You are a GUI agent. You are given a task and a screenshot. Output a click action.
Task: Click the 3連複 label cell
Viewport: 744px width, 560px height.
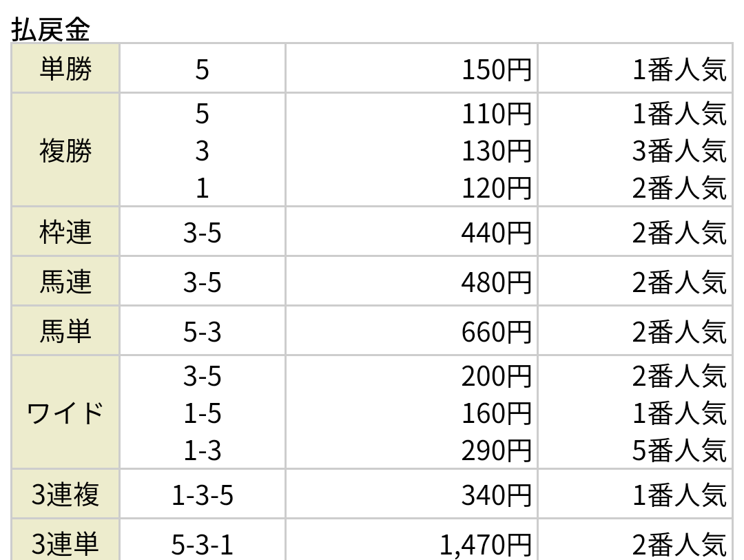[65, 494]
